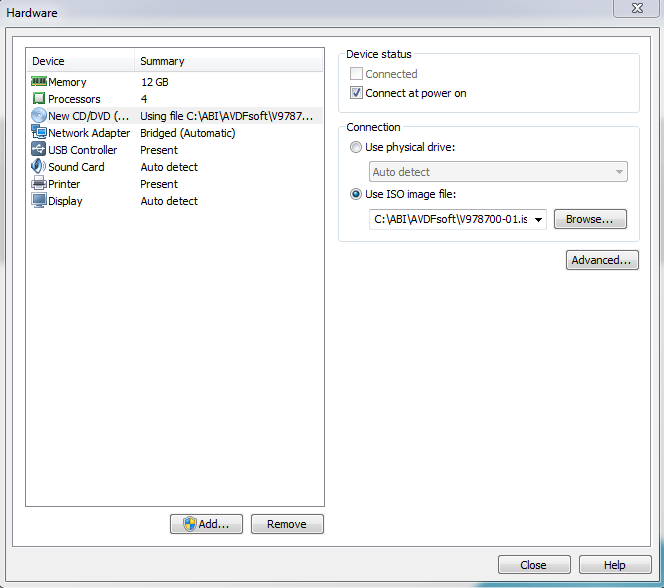Image resolution: width=664 pixels, height=588 pixels.
Task: Click the Network Adapter icon
Action: pyautogui.click(x=39, y=133)
